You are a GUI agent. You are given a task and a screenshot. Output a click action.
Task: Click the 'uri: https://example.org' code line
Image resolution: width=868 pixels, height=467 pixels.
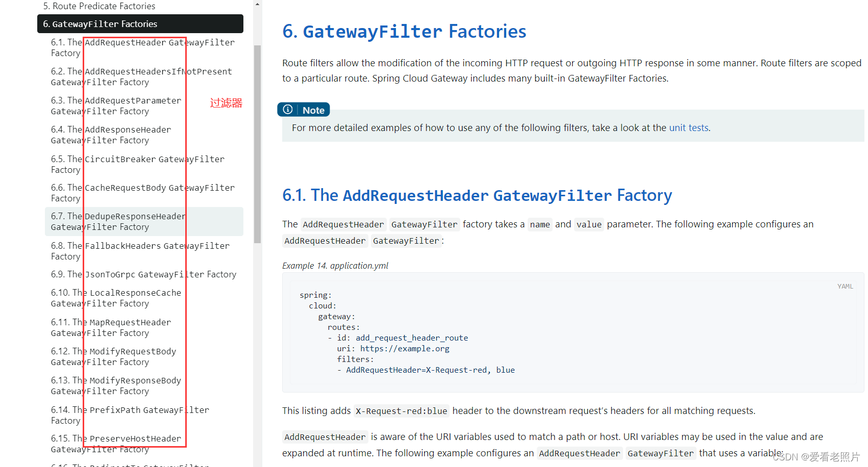[393, 349]
